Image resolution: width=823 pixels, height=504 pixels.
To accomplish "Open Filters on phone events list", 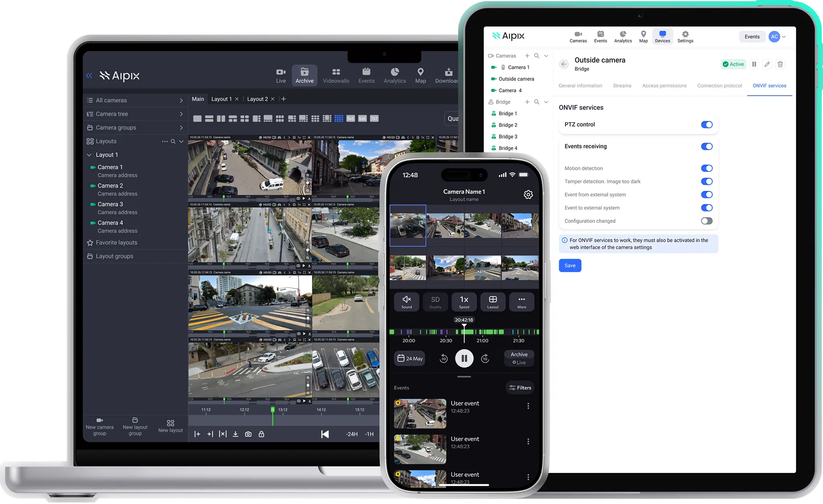I will 520,388.
